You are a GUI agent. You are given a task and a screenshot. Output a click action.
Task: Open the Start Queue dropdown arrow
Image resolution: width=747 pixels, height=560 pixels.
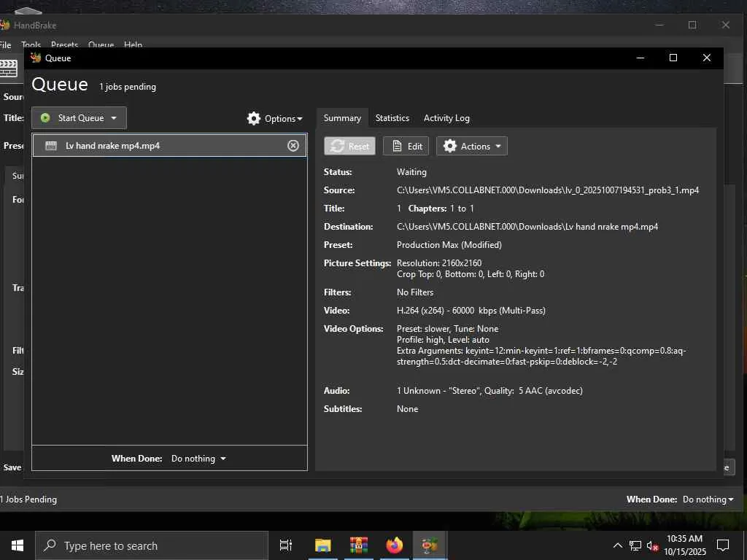(114, 118)
